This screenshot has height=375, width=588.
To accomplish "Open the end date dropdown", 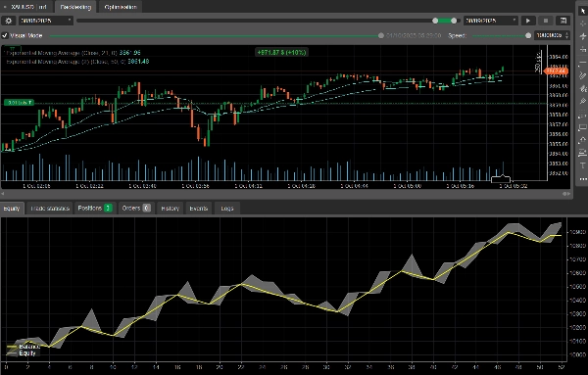I will [x=491, y=21].
